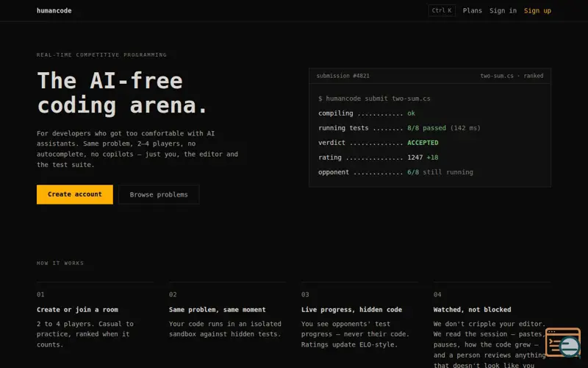Go to the Plans page
The width and height of the screenshot is (588, 368).
click(472, 10)
